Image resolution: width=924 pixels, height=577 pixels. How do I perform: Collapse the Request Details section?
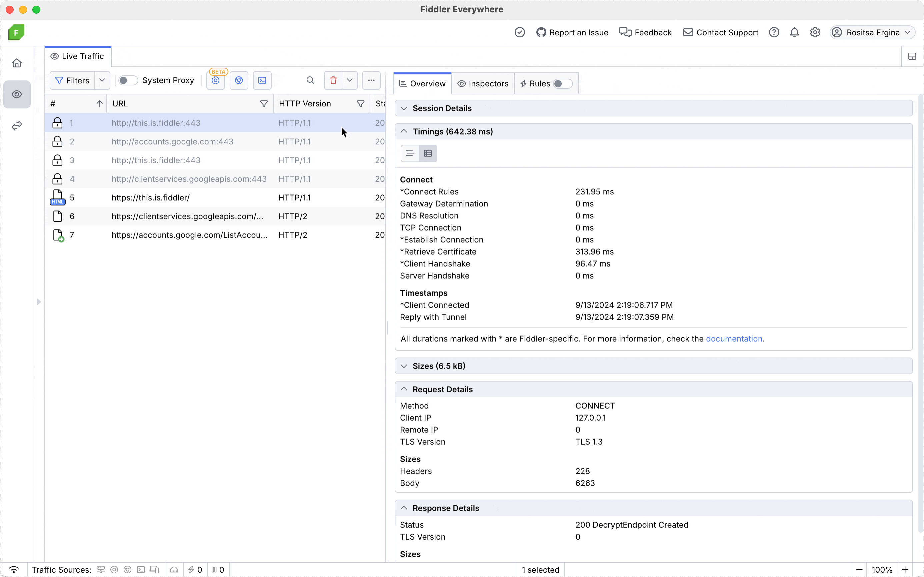(x=654, y=389)
